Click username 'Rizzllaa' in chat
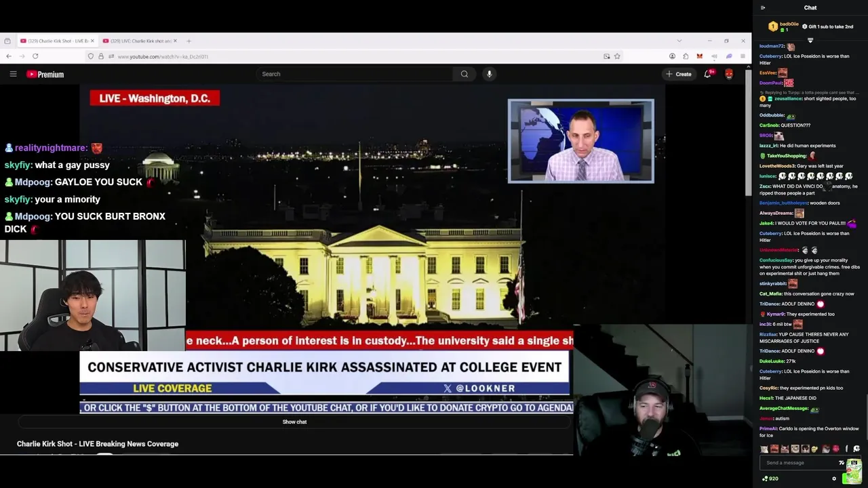This screenshot has width=868, height=488. tap(768, 334)
